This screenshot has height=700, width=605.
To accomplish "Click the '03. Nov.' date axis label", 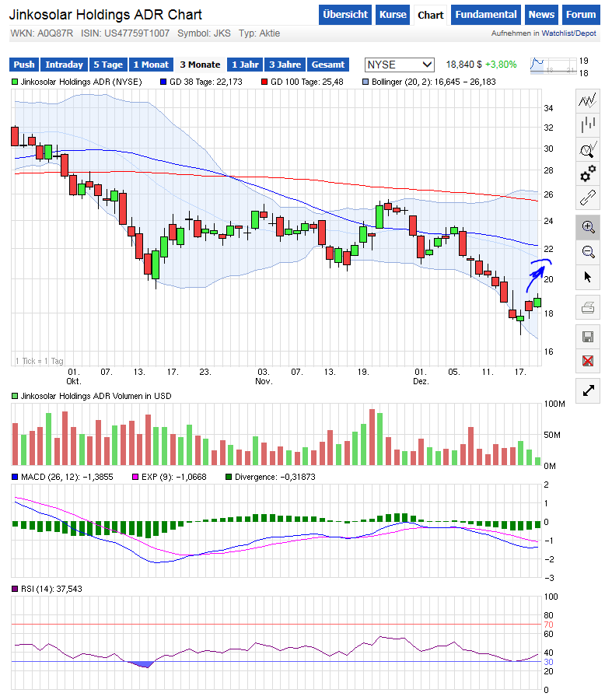I will tap(264, 376).
